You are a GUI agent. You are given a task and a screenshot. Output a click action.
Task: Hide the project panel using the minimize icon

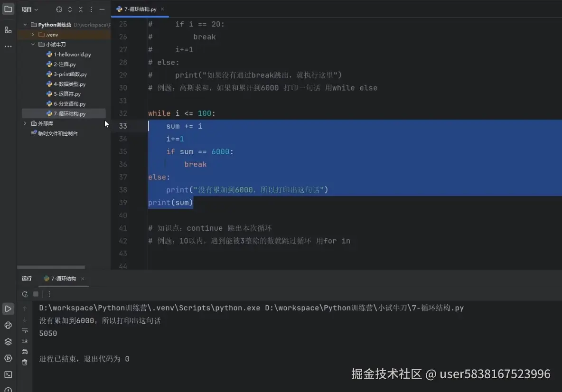click(101, 9)
